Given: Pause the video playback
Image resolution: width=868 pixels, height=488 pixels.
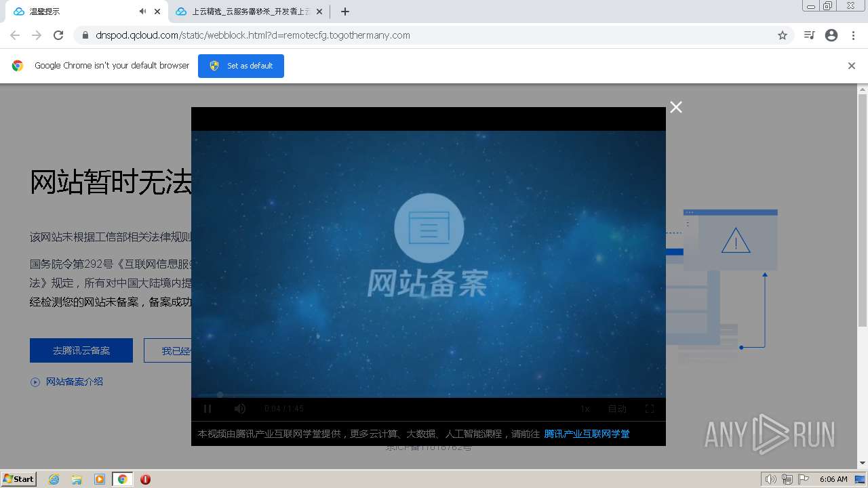Looking at the screenshot, I should pos(208,409).
